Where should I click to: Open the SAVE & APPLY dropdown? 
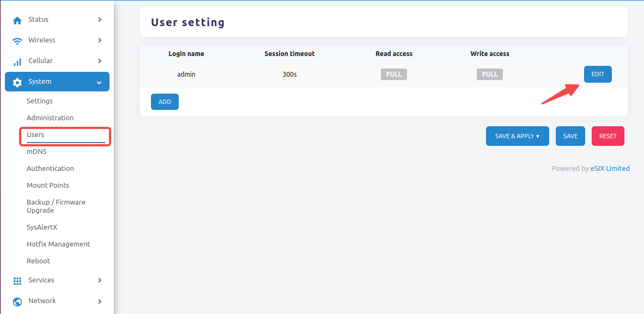click(517, 136)
